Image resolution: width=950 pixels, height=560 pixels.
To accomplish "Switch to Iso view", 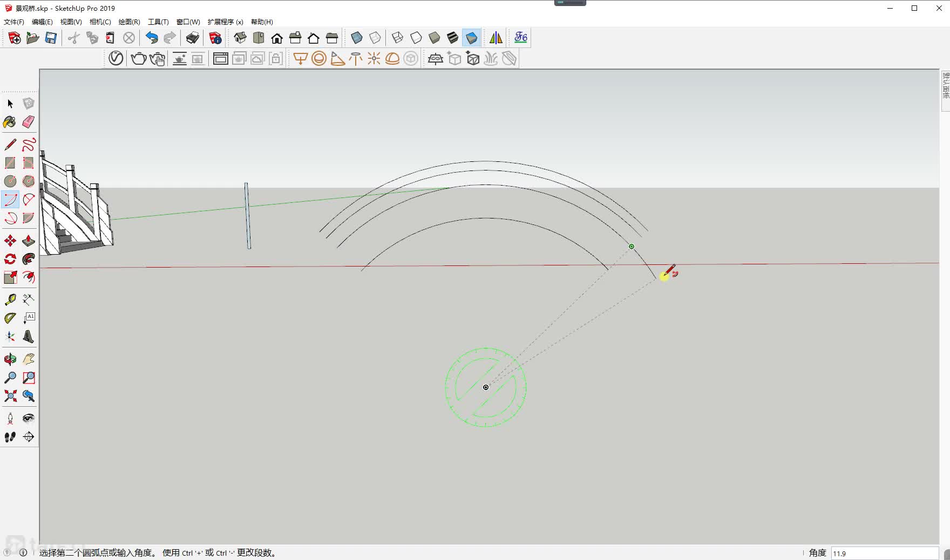I will pyautogui.click(x=240, y=38).
